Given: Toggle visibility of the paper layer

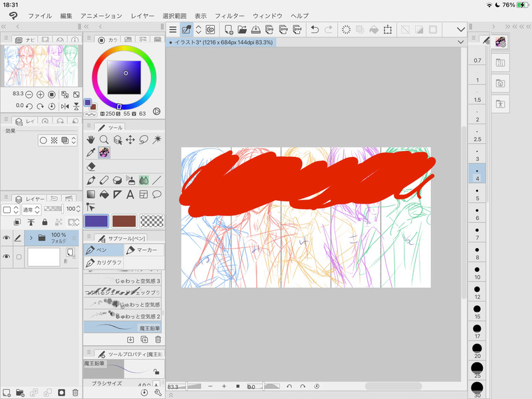Looking at the screenshot, I should point(6,257).
